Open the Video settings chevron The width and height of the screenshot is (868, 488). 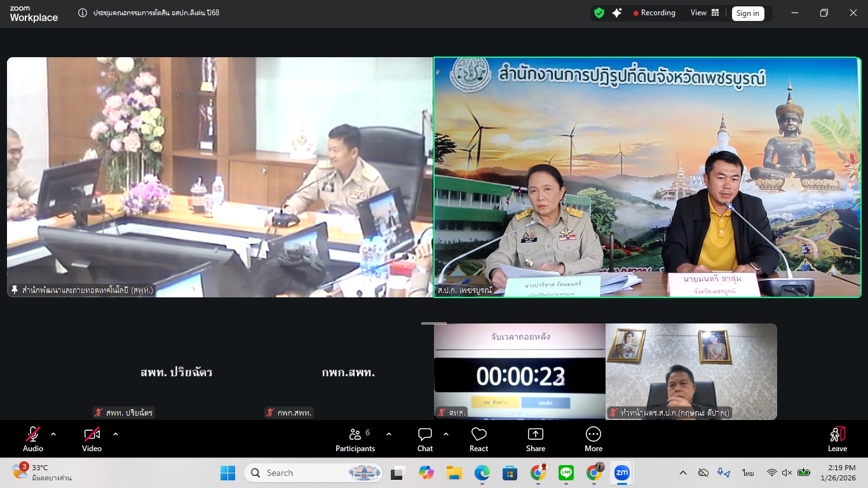point(115,434)
